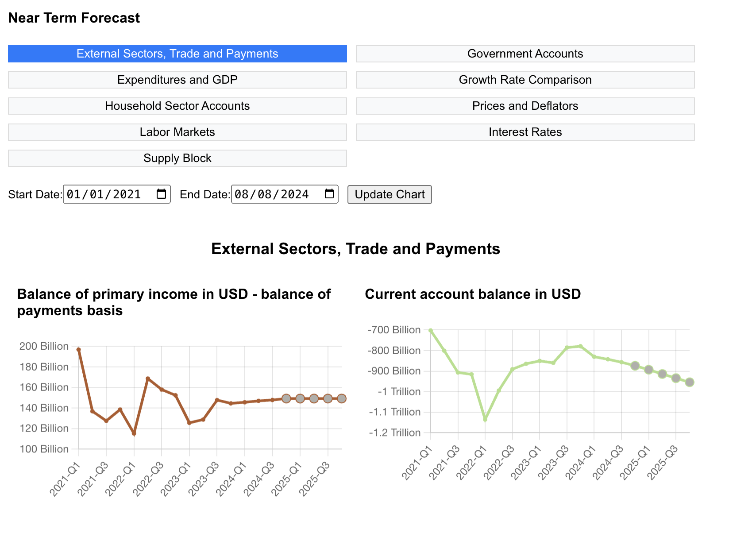Click the '200 Billion' axis label
Viewport: 756px width, 533px height.
44,346
